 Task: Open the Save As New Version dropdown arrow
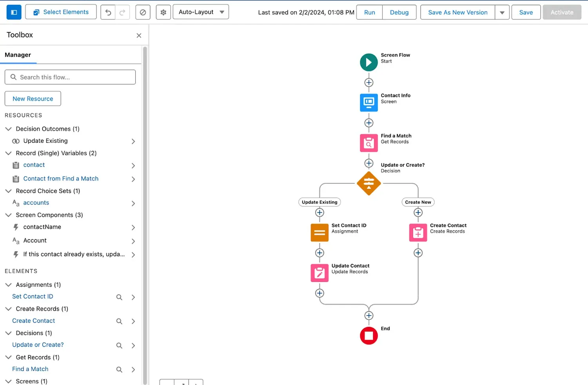pos(502,13)
